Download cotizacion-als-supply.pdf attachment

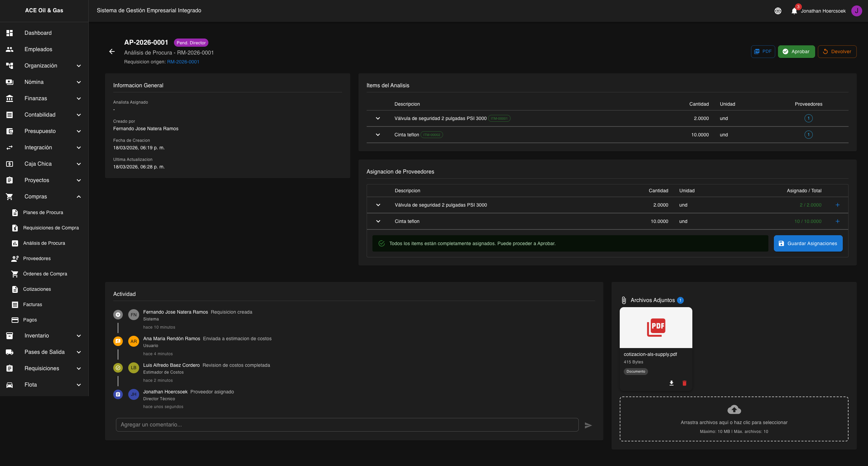pos(671,383)
